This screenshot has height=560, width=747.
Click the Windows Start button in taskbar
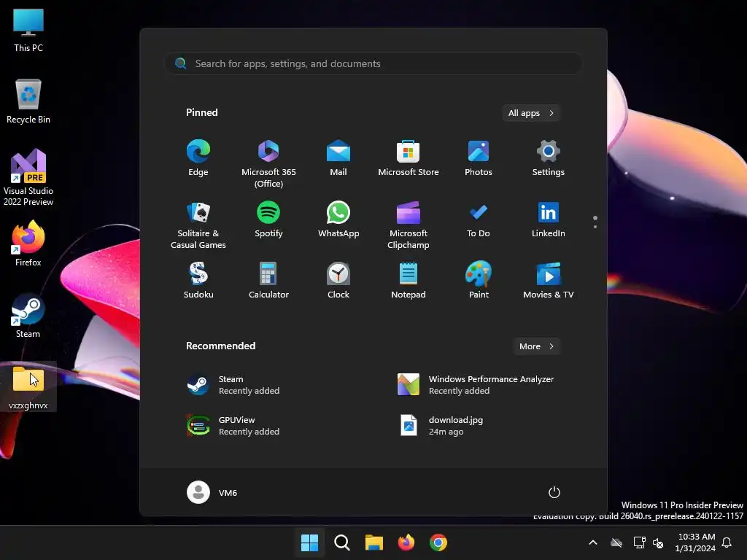point(309,542)
